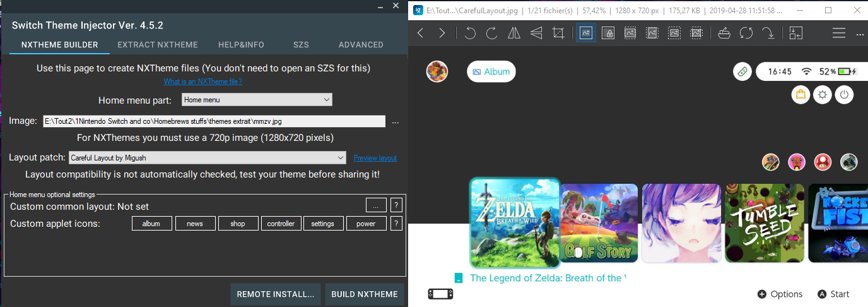Click the help ? next to common layout
The width and height of the screenshot is (868, 307).
pyautogui.click(x=397, y=205)
